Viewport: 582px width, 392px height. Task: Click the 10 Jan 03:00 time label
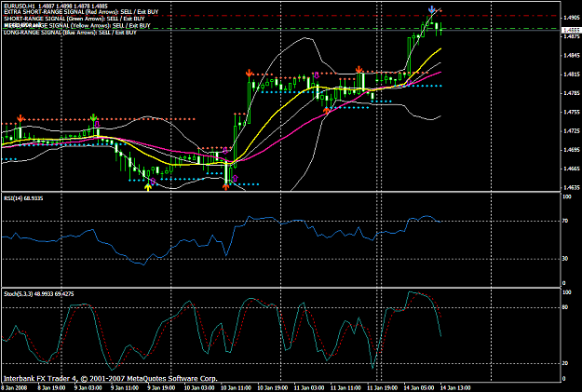point(199,388)
